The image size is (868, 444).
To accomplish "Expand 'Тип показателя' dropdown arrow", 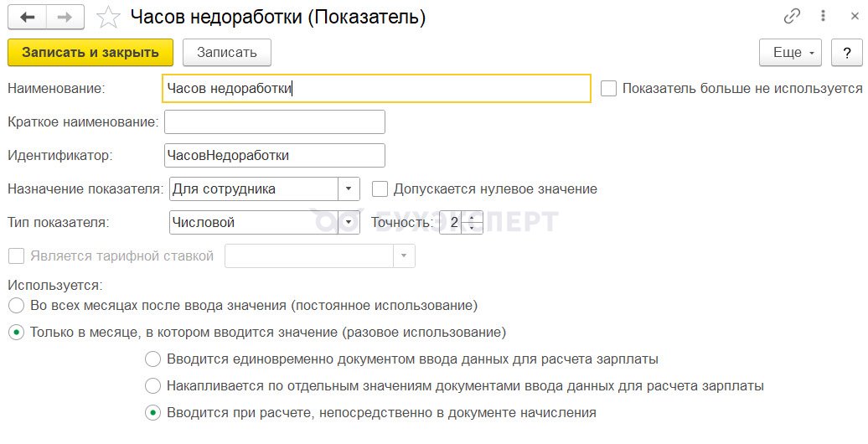I will point(349,223).
